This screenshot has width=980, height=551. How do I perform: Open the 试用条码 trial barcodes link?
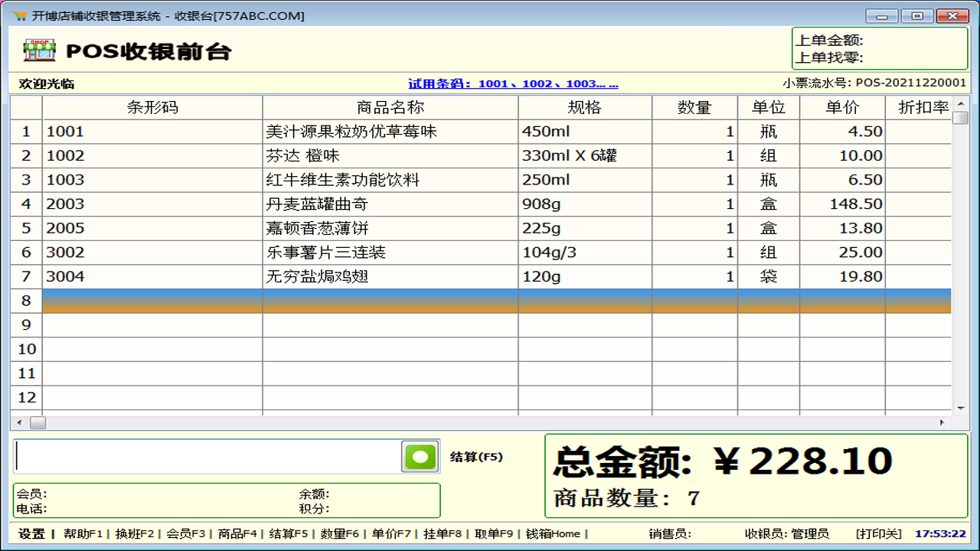point(511,83)
